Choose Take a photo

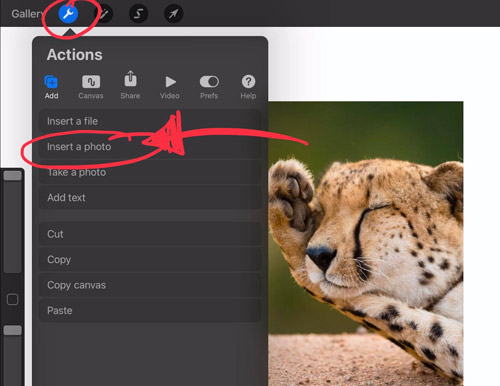[x=150, y=172]
